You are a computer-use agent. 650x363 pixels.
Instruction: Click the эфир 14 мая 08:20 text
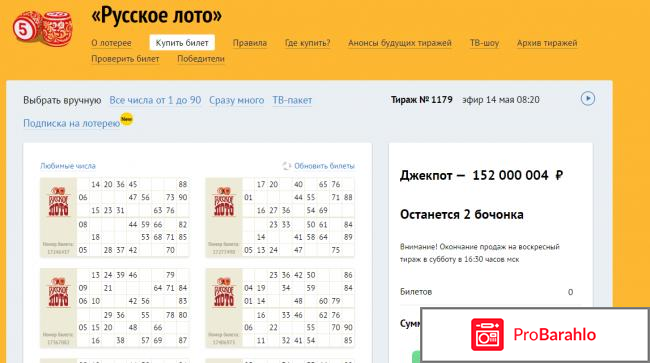pos(501,100)
